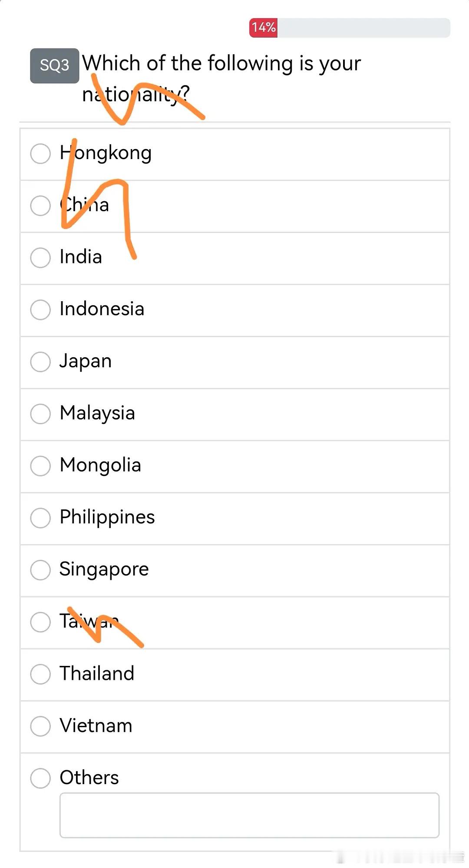Select the India option
Screen dimensions: 469x868
tap(40, 257)
